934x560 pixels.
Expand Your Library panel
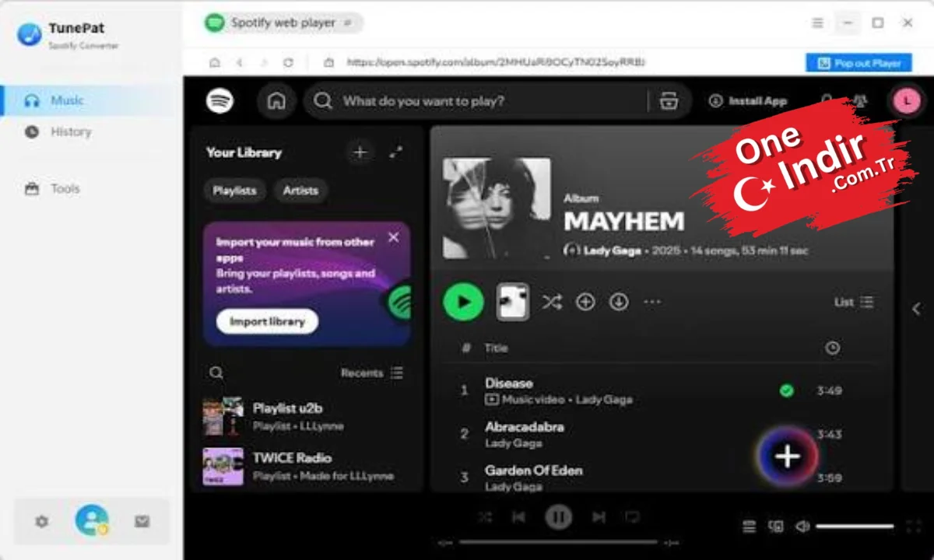[x=397, y=152]
